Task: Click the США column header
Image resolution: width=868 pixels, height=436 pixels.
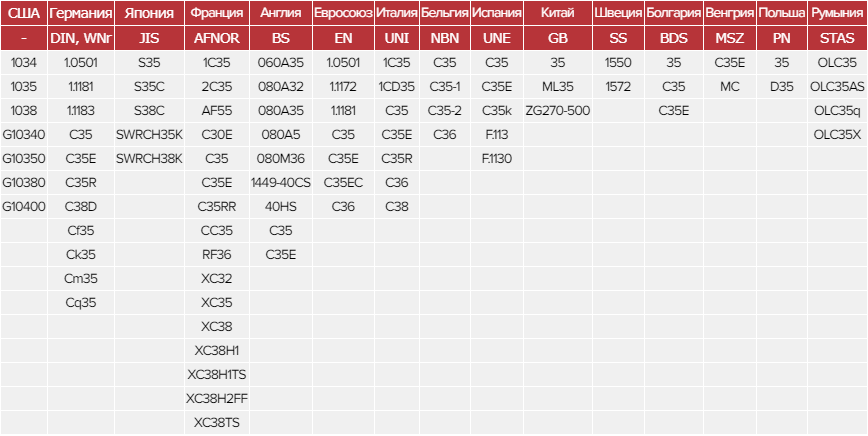Action: point(23,13)
